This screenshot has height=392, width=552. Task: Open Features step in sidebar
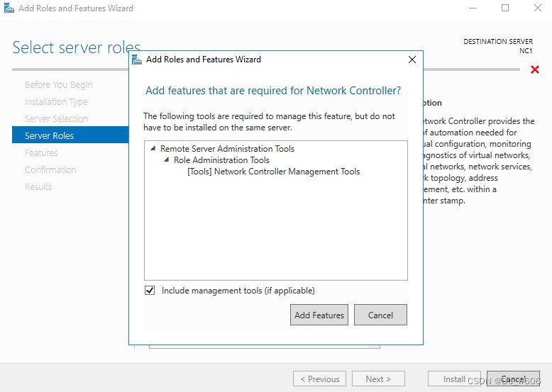click(x=41, y=152)
